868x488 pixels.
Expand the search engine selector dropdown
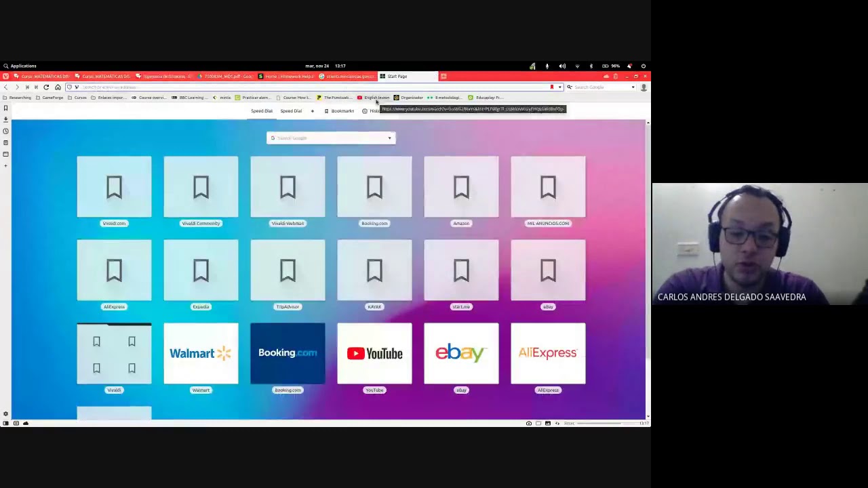570,87
